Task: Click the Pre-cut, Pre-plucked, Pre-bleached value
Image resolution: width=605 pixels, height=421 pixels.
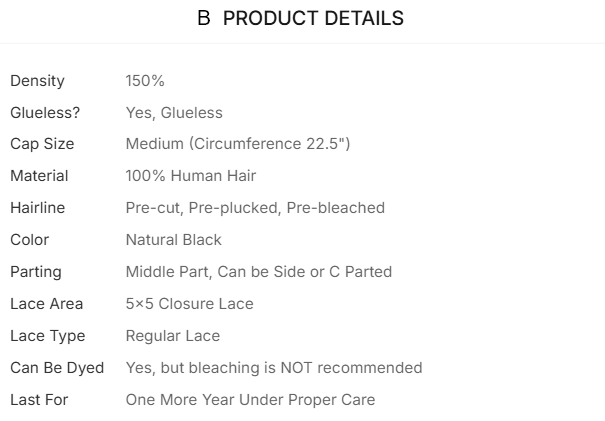Action: (255, 208)
